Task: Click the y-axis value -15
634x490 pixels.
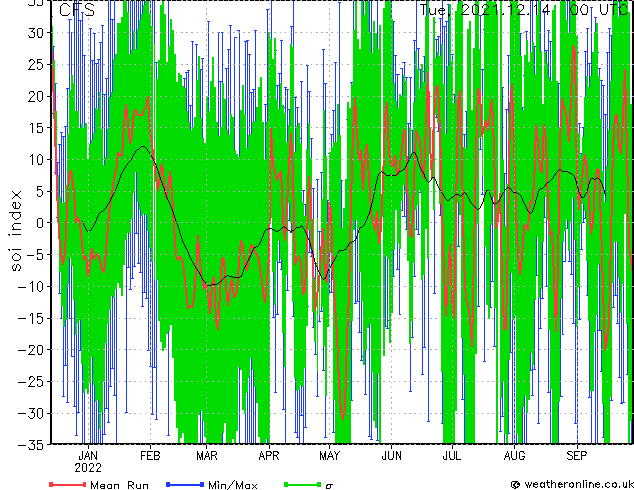Action: 31,318
